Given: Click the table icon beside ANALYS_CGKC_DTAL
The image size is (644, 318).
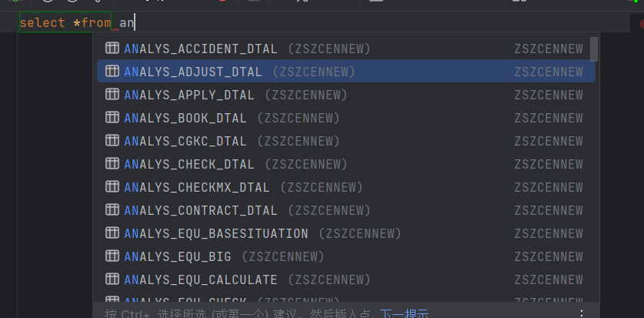Looking at the screenshot, I should [x=112, y=140].
